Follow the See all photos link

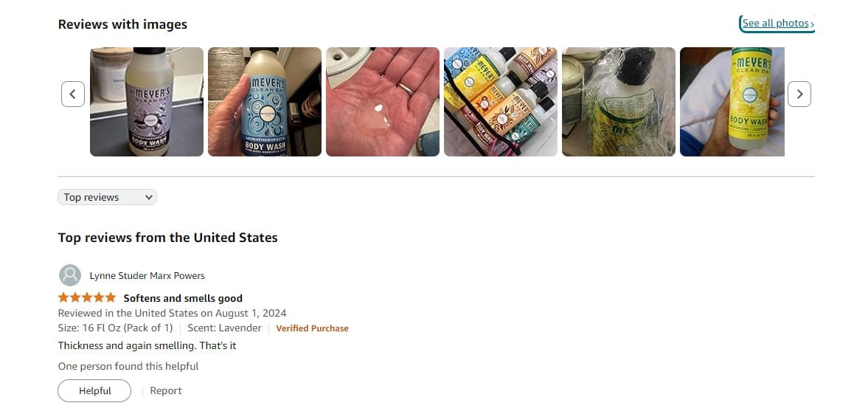(776, 24)
